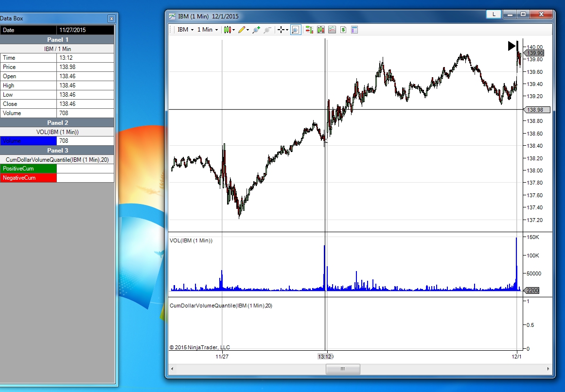
Task: Click the 140.00 price axis label
Action: pyautogui.click(x=534, y=47)
